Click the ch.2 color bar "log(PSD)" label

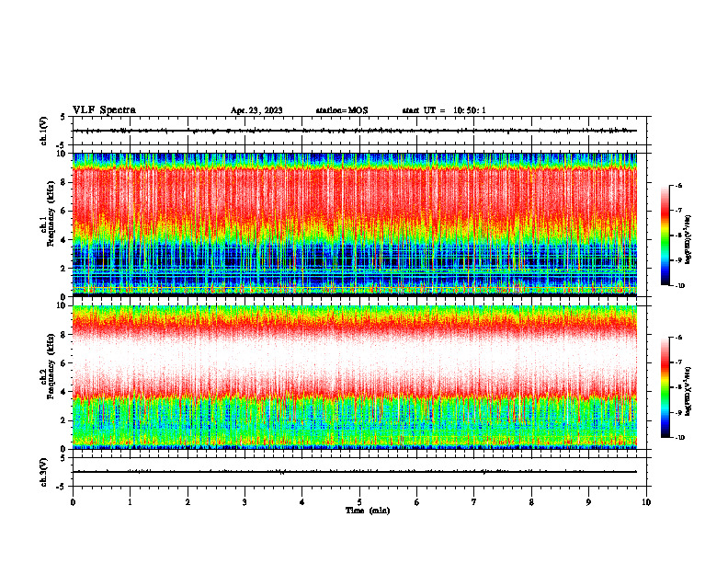coord(688,392)
